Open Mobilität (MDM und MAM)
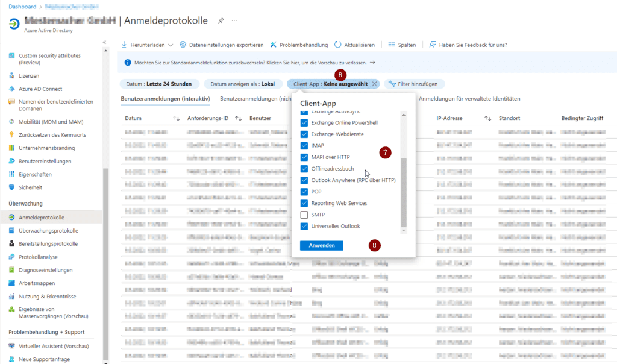617x364 pixels. point(52,122)
